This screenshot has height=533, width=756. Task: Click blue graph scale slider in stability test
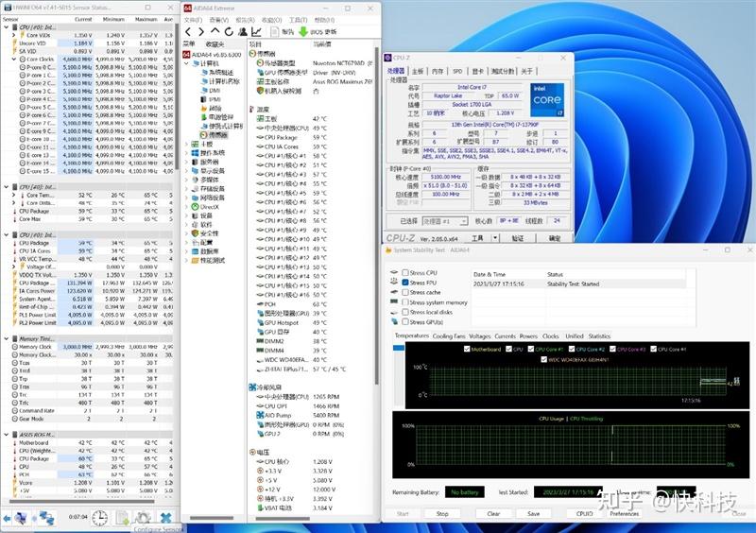tap(399, 348)
